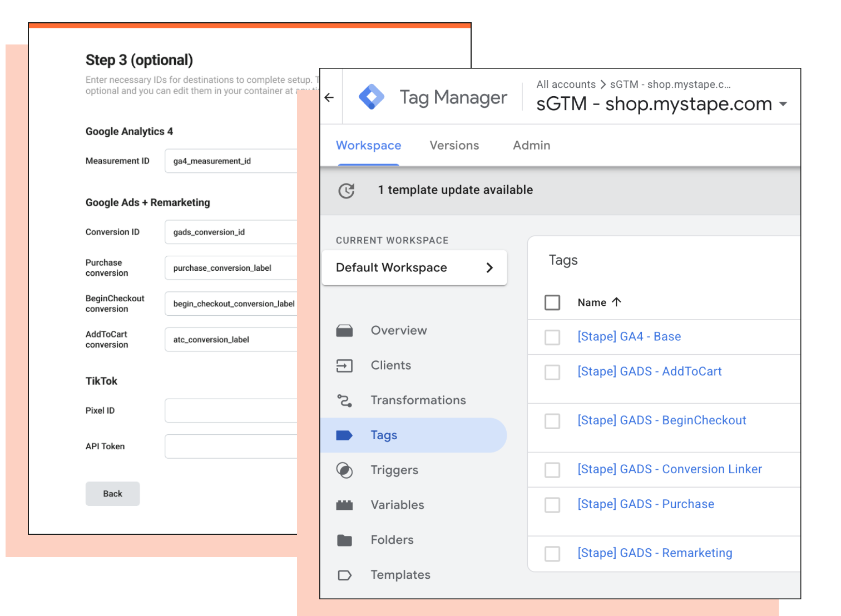
Task: Open Transformations via its sidebar icon
Action: pyautogui.click(x=344, y=400)
